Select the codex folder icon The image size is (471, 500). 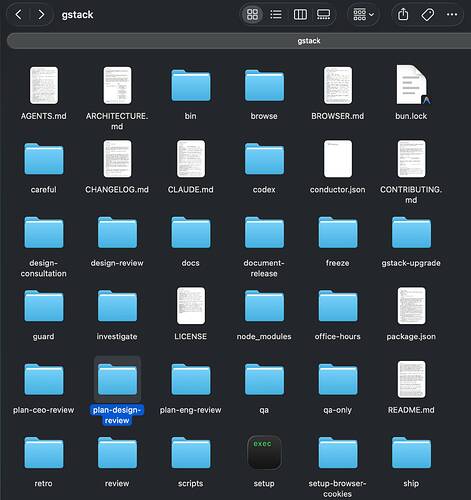point(264,159)
